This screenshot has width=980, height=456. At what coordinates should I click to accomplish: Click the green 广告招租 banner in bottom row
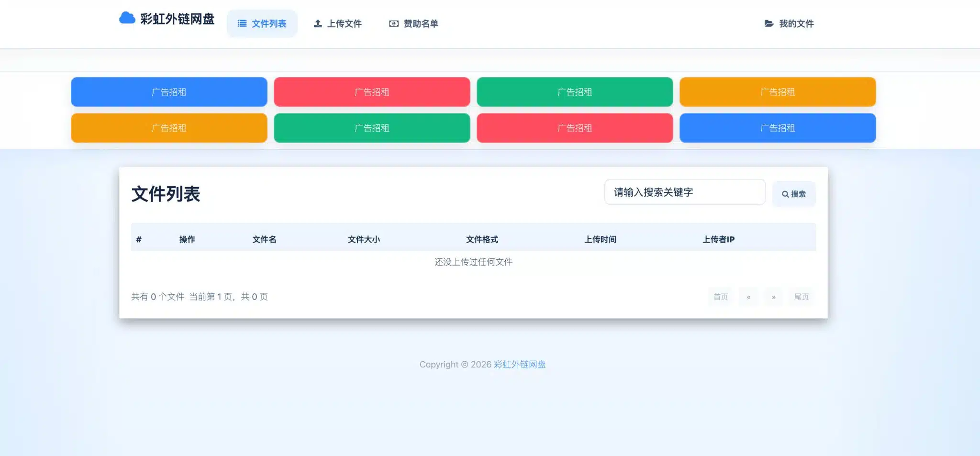coord(372,128)
